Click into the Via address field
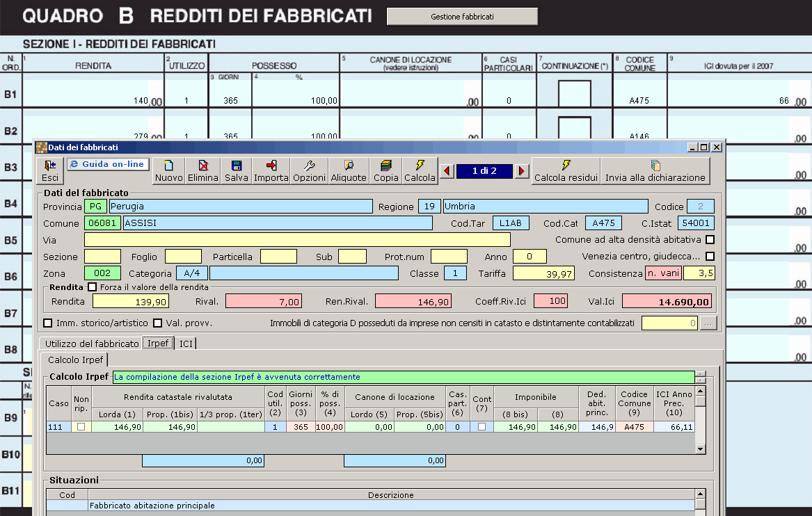Image resolution: width=812 pixels, height=516 pixels. pos(297,240)
